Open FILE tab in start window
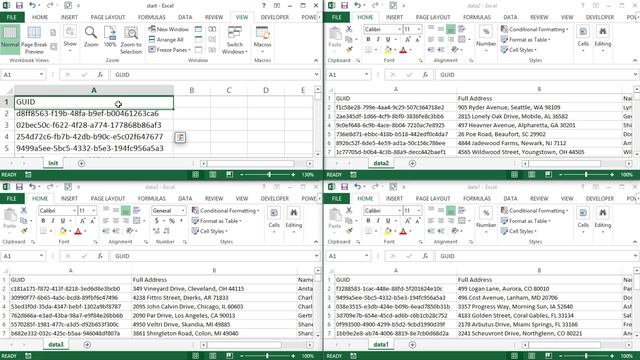The image size is (640, 360). pos(12,17)
